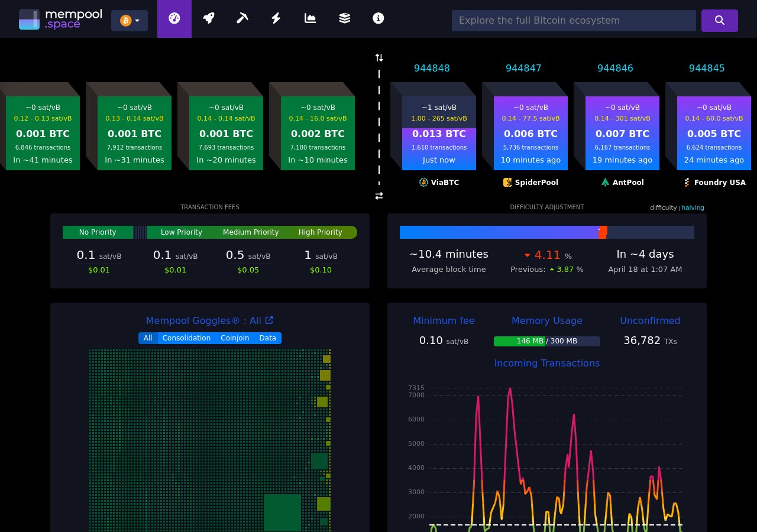Select the Data filter tab
Viewport: 757px width, 532px height.
267,338
